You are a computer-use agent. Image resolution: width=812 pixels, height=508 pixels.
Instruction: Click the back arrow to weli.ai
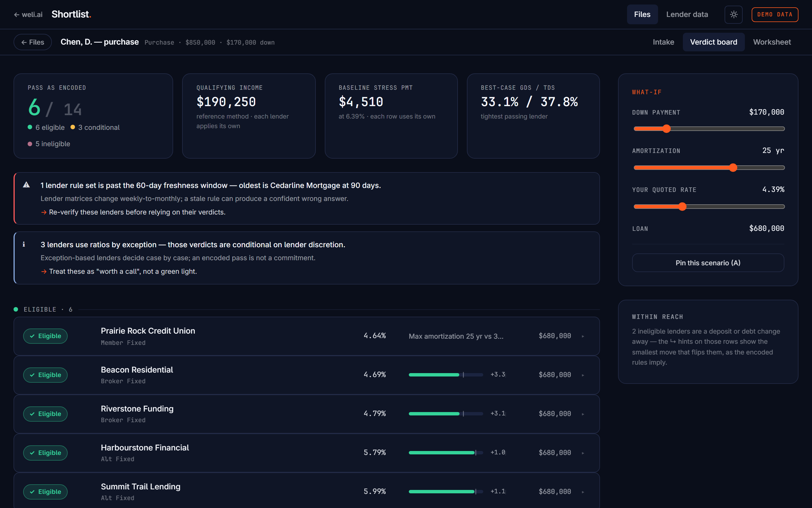[x=28, y=14]
